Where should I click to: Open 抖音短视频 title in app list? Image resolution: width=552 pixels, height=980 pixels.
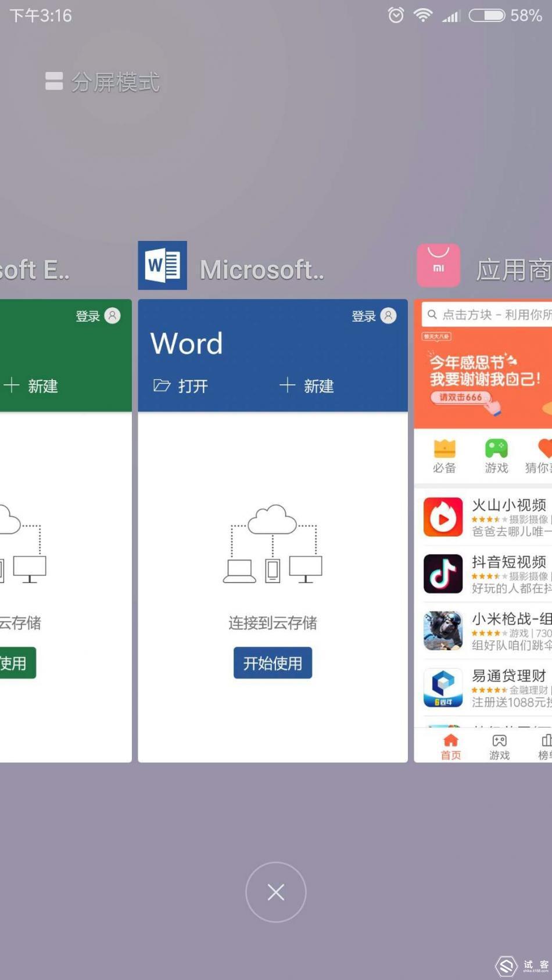509,562
